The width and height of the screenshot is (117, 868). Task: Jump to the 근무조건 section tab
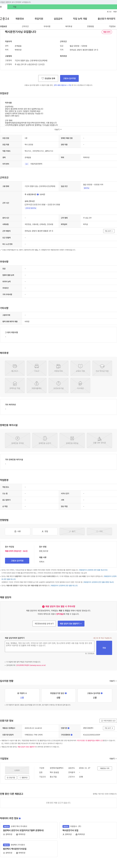(25, 26)
